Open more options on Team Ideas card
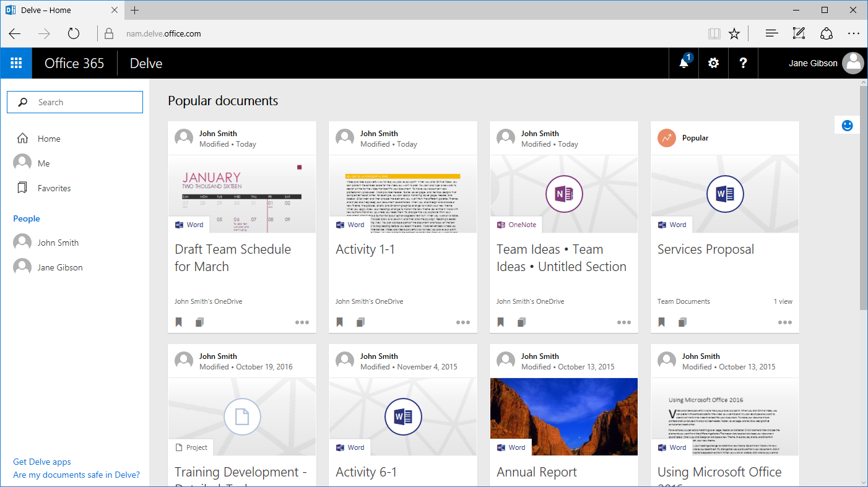Viewport: 868px width, 487px height. click(x=623, y=322)
